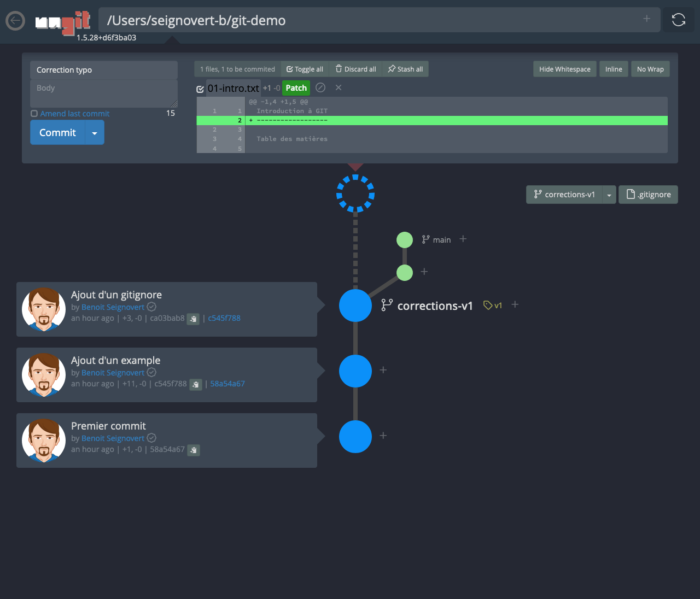This screenshot has height=599, width=700.
Task: Click Discard all button
Action: point(355,69)
